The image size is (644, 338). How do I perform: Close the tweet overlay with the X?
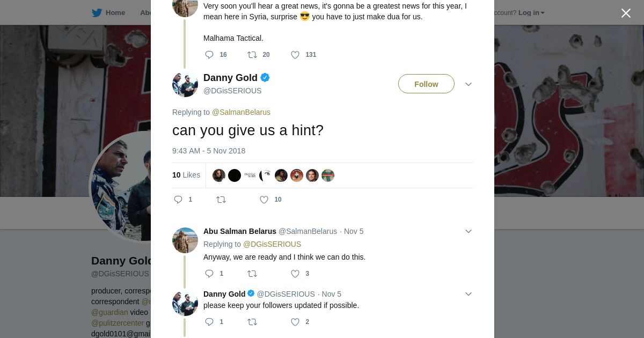[626, 13]
